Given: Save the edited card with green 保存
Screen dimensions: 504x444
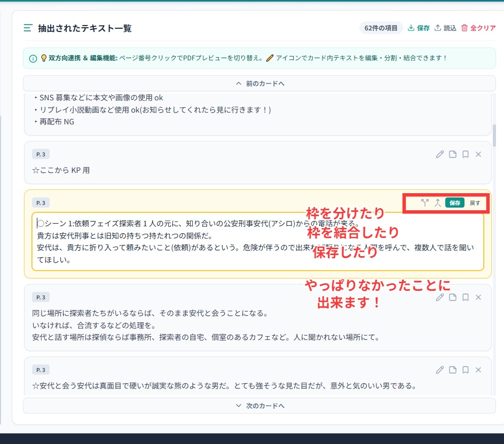Looking at the screenshot, I should (454, 203).
